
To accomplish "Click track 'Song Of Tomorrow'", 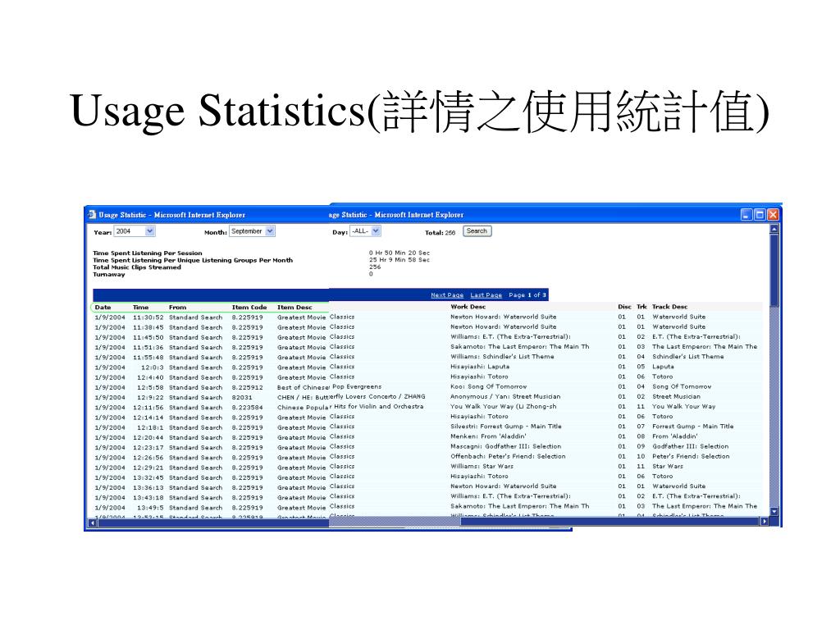I will click(682, 387).
